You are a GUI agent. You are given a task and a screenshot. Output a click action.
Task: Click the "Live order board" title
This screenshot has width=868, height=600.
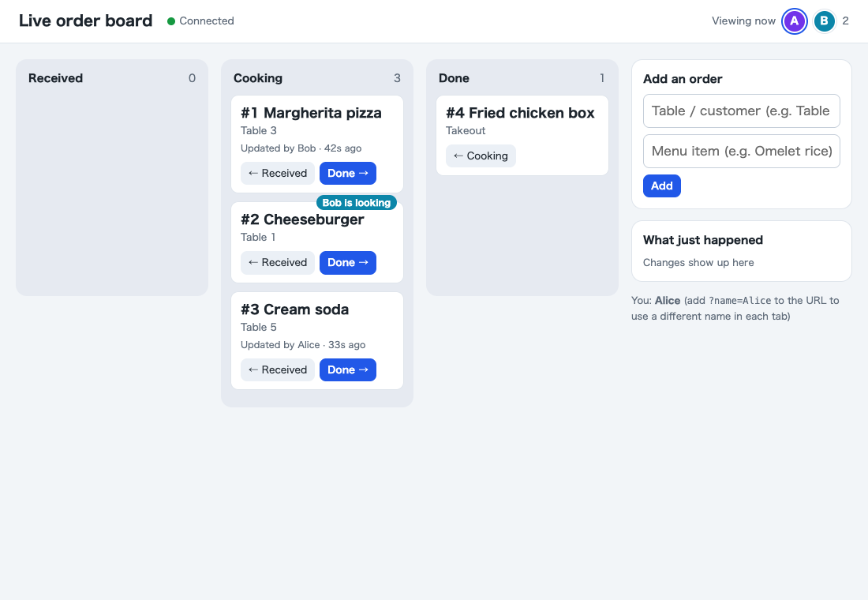click(x=85, y=21)
